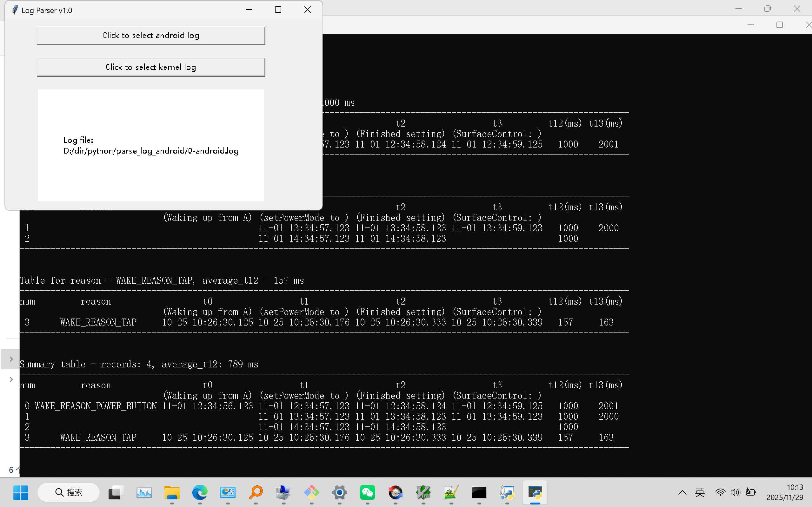Open File Explorer from the taskbar

click(172, 492)
